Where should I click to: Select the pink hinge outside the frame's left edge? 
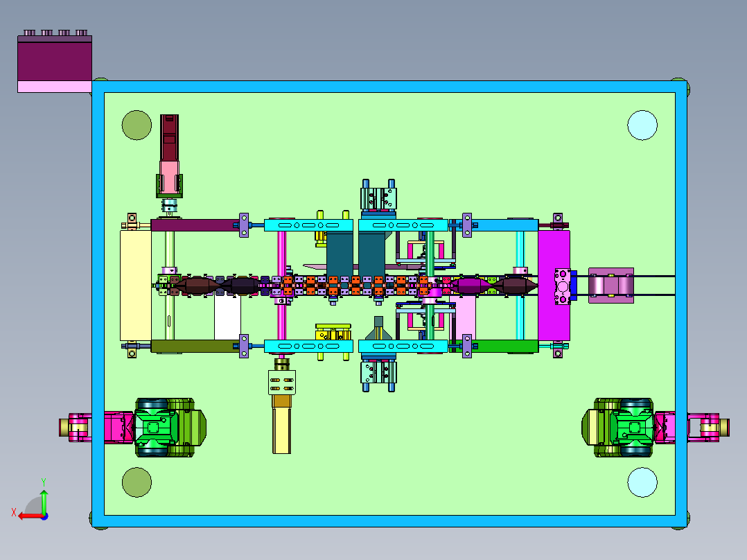(76, 428)
